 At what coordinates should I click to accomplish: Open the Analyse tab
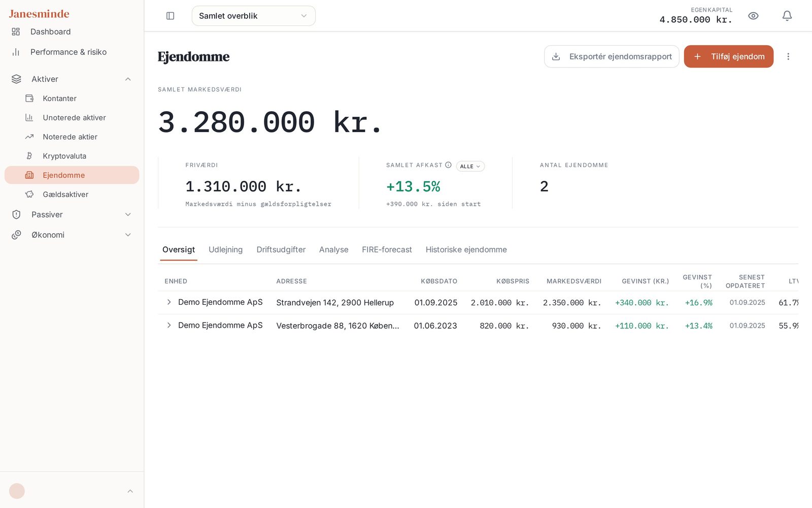[333, 249]
